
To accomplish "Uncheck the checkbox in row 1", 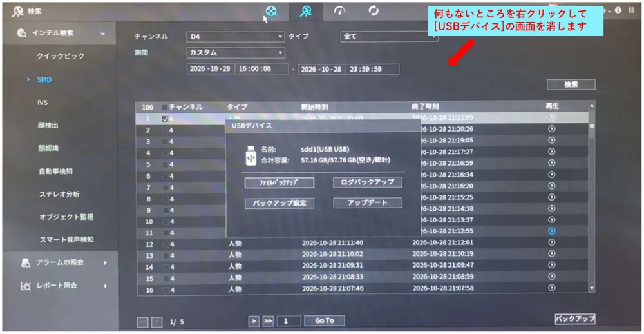I will tap(165, 119).
